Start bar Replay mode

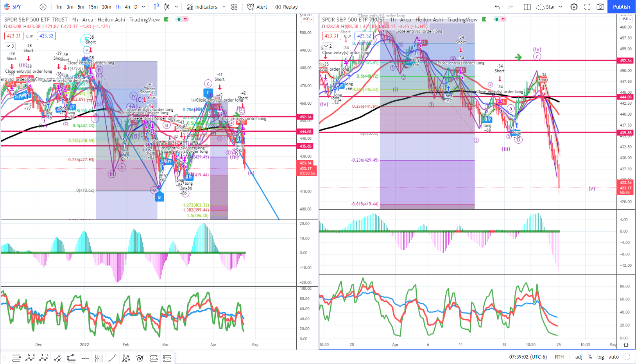287,7
